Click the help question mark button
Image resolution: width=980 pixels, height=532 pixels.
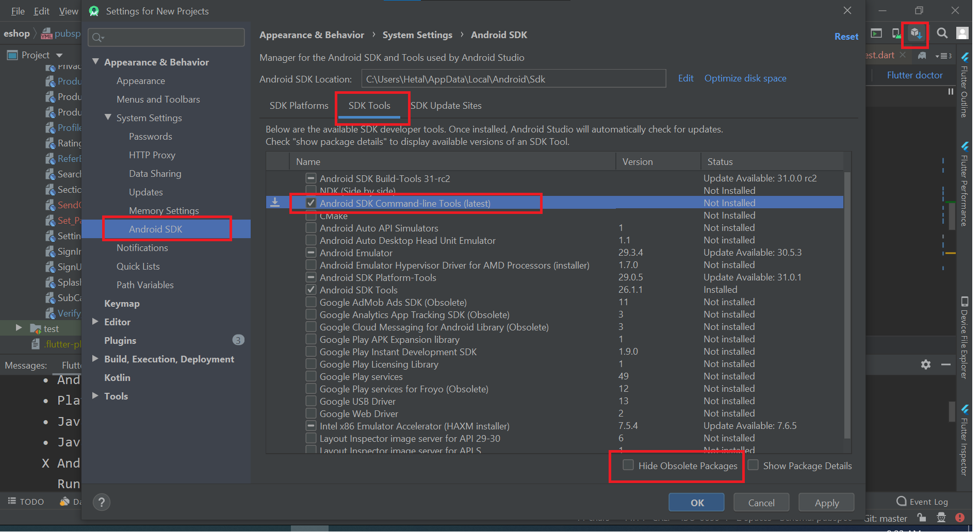[102, 502]
